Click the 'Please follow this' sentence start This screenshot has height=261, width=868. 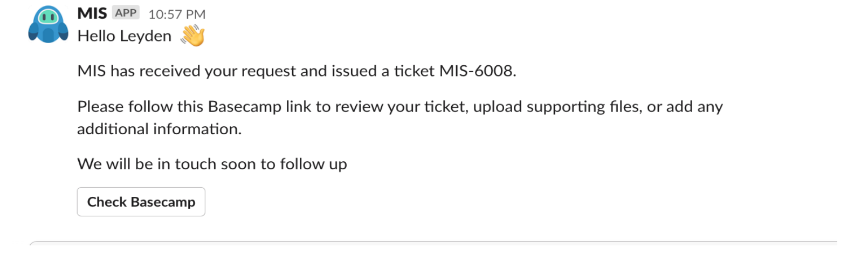[x=140, y=106]
